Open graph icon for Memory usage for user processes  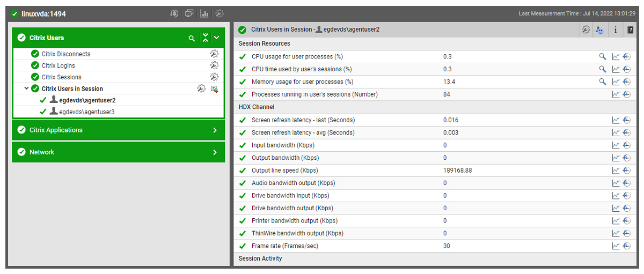coord(616,82)
